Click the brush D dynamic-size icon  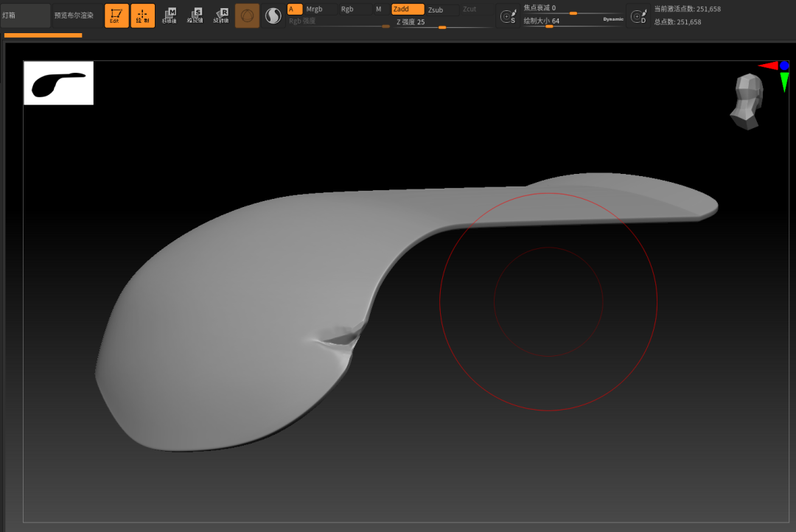(639, 16)
